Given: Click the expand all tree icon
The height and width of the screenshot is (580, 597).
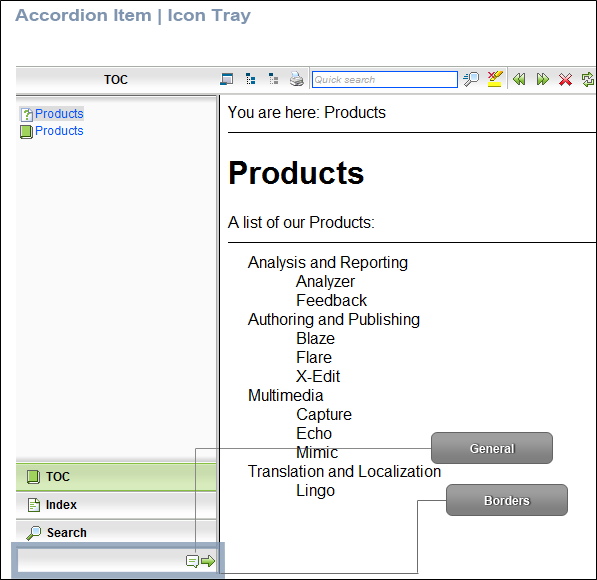Looking at the screenshot, I should coord(250,79).
